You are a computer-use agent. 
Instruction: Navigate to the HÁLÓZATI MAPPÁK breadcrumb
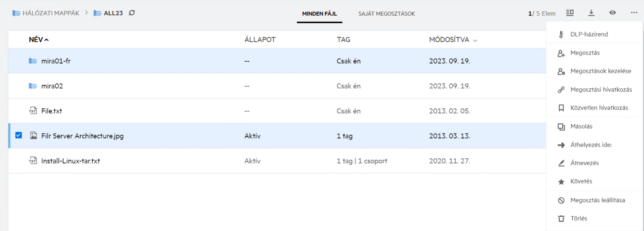(51, 13)
